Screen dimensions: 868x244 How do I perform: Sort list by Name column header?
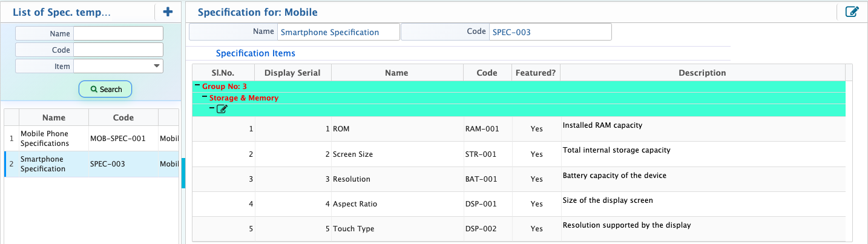tap(54, 117)
